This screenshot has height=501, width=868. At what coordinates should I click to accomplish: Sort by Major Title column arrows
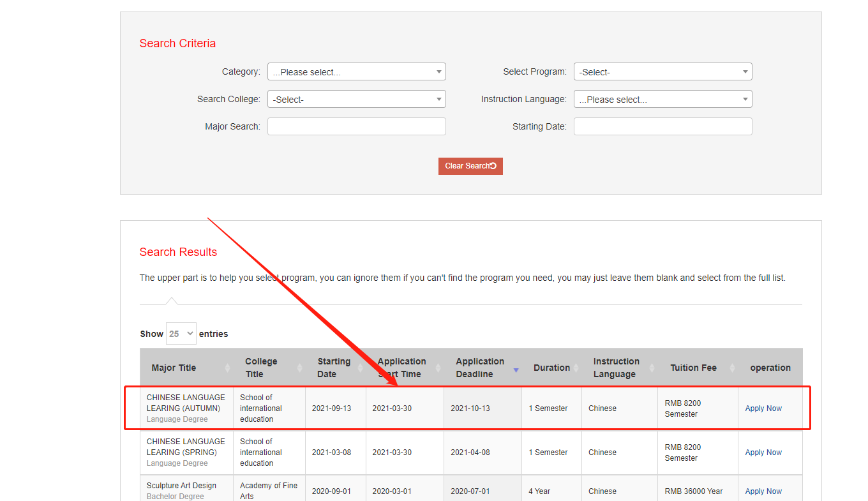pos(227,368)
